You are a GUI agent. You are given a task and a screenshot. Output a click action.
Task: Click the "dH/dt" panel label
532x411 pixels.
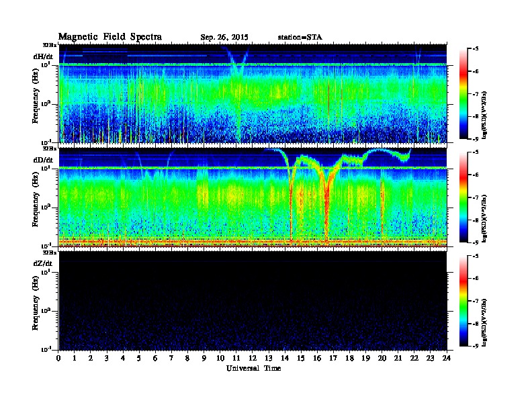point(43,56)
